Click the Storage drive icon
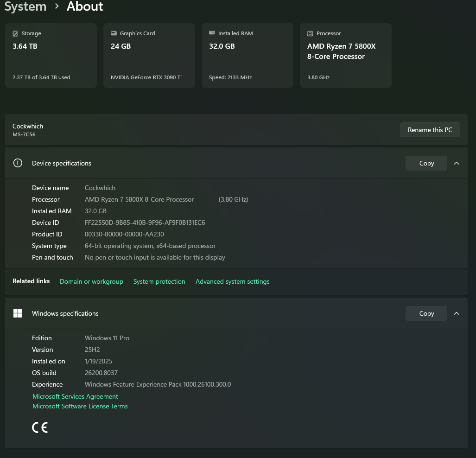Image resolution: width=476 pixels, height=458 pixels. [x=15, y=33]
